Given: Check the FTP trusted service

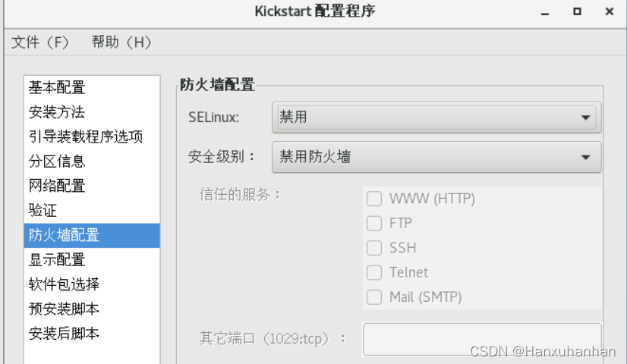Looking at the screenshot, I should point(374,224).
